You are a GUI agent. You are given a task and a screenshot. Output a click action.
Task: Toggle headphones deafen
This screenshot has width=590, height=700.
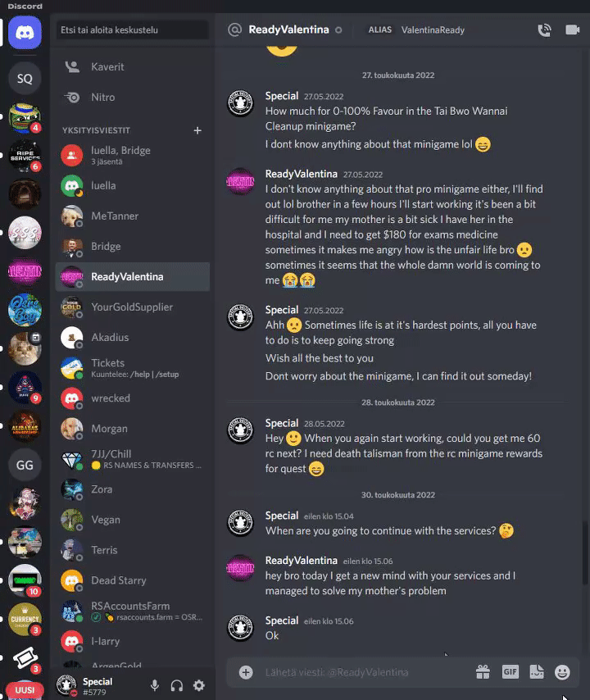(x=177, y=685)
